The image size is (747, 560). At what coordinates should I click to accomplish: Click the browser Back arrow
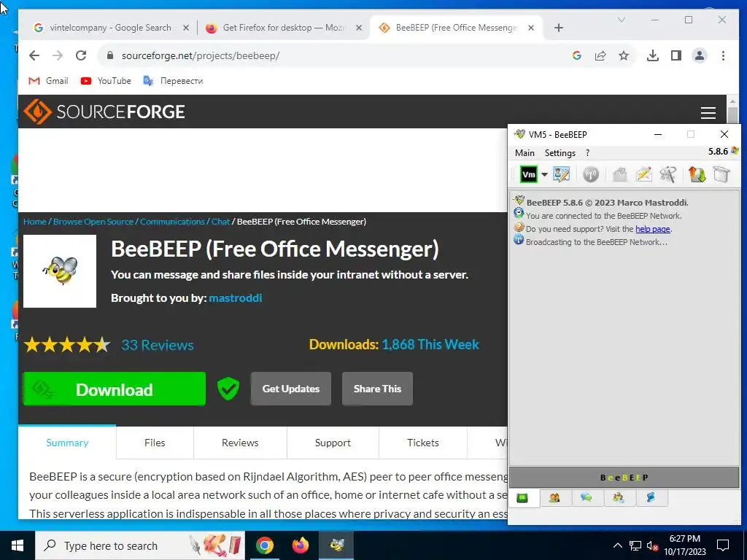point(34,55)
